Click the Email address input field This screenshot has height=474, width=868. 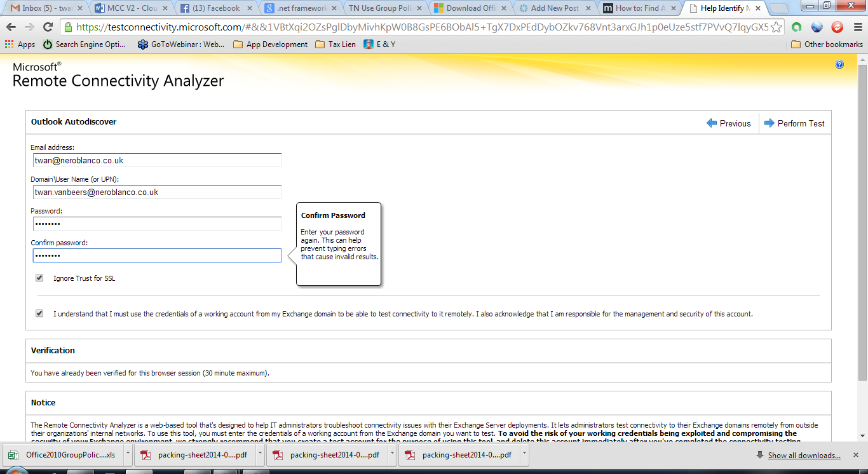click(157, 160)
